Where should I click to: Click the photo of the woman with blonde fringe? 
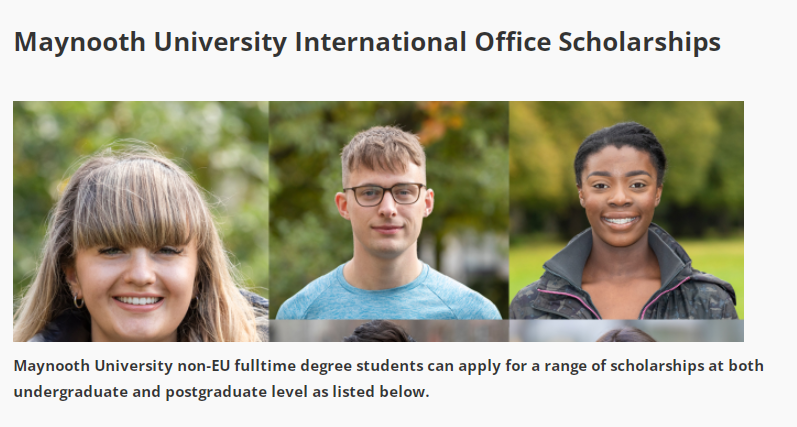click(x=141, y=221)
